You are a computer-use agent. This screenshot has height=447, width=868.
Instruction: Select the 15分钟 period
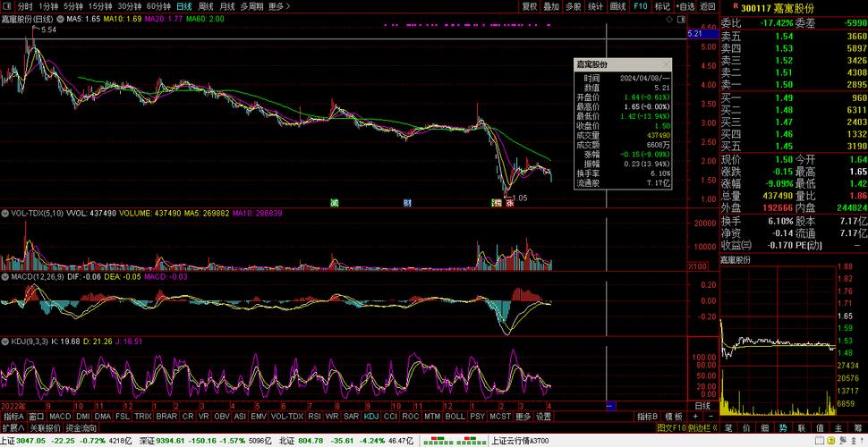coord(100,6)
